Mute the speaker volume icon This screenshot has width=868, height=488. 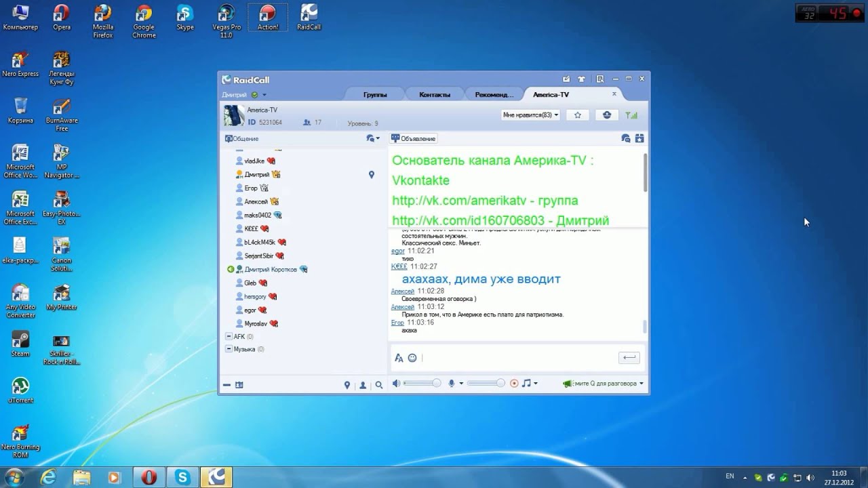click(x=397, y=384)
